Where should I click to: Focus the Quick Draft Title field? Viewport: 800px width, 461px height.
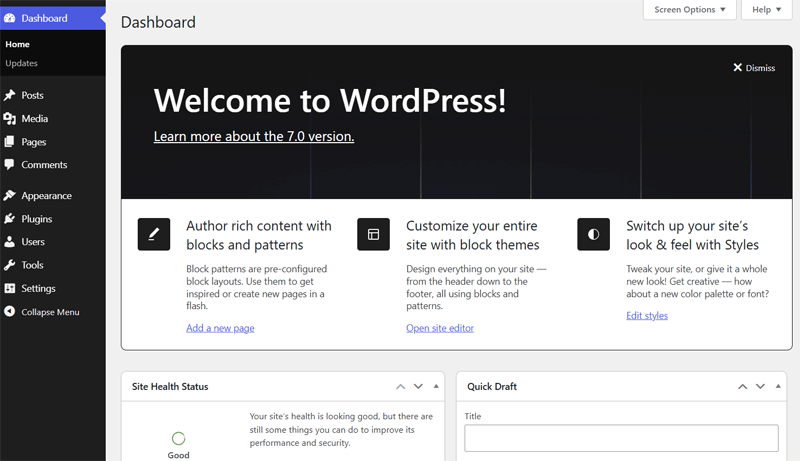(621, 438)
